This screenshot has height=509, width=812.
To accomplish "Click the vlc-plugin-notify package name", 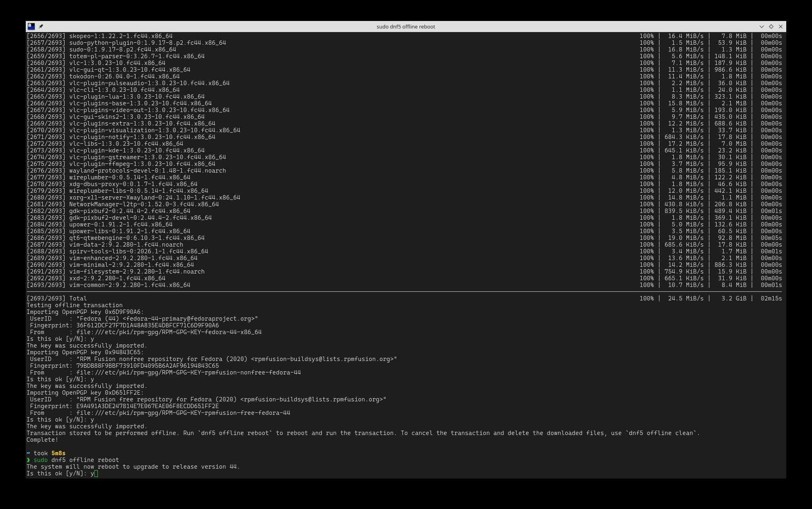I will pos(142,137).
